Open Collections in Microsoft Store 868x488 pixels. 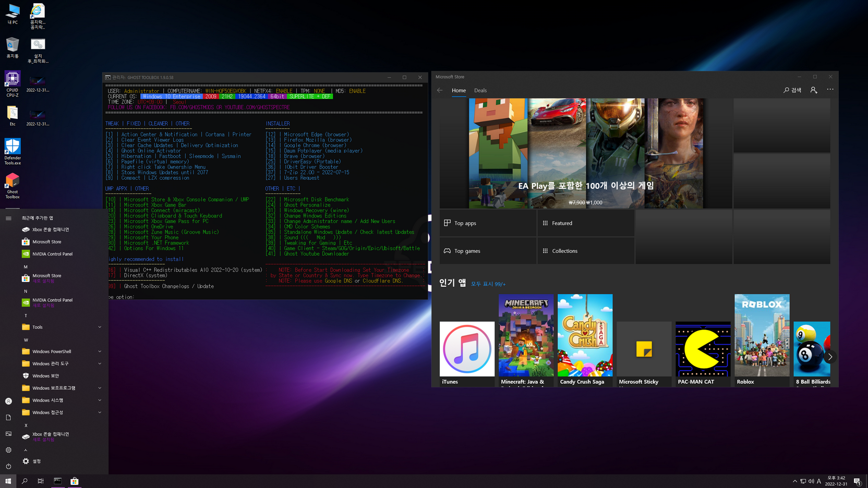(586, 251)
